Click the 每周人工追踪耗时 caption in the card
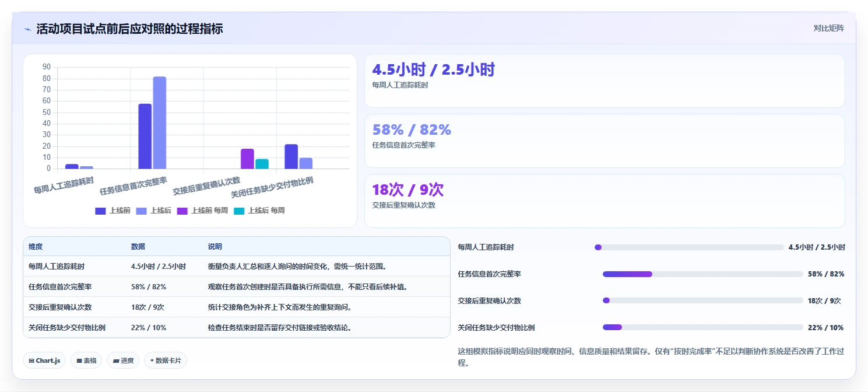This screenshot has height=392, width=868. click(x=400, y=85)
